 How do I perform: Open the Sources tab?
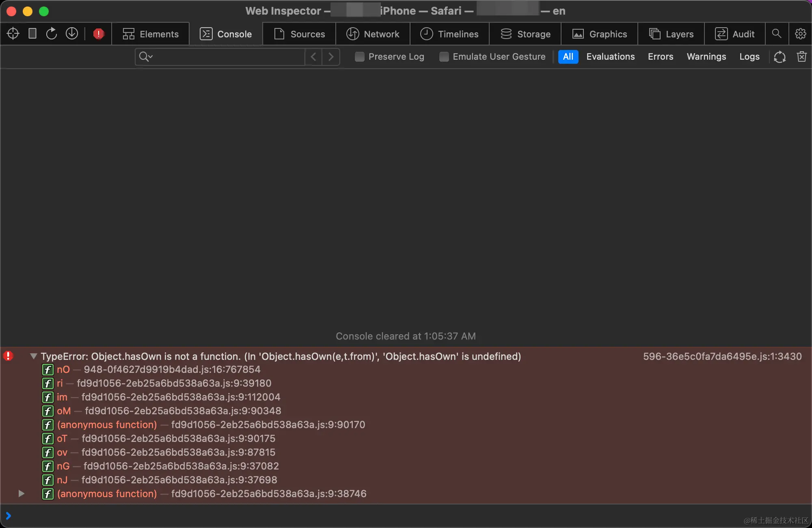[x=299, y=34]
